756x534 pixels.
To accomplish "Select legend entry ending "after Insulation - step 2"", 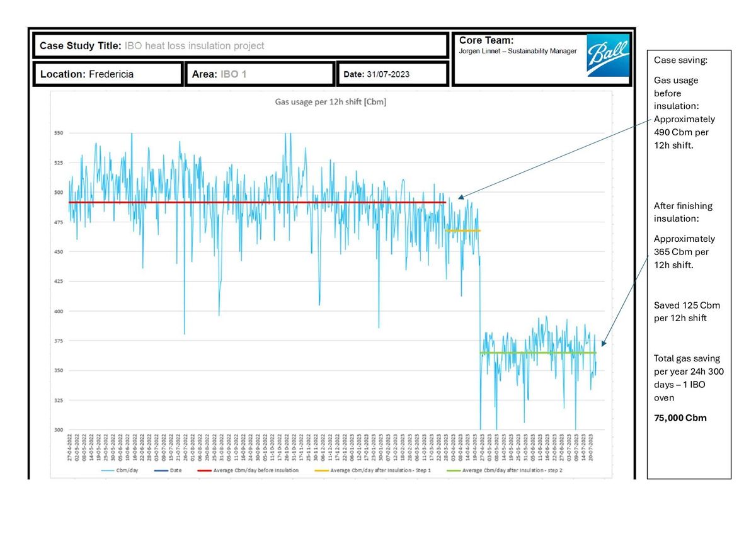I will click(504, 470).
